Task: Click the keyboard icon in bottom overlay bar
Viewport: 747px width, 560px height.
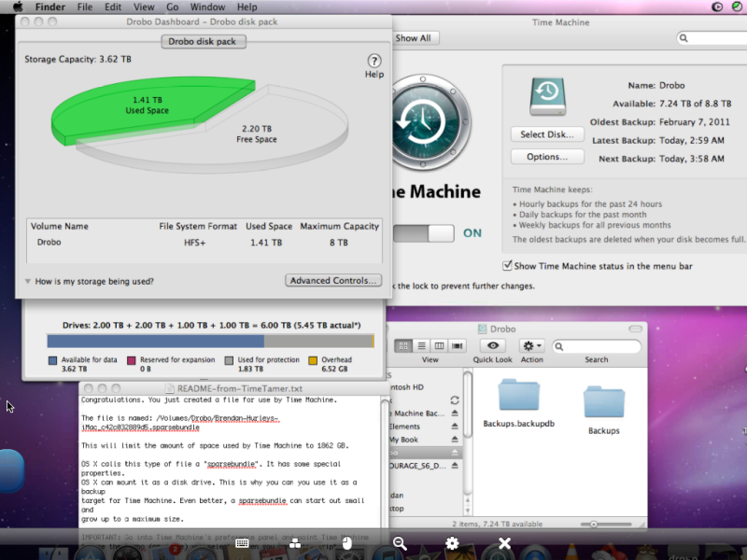Action: (x=242, y=543)
